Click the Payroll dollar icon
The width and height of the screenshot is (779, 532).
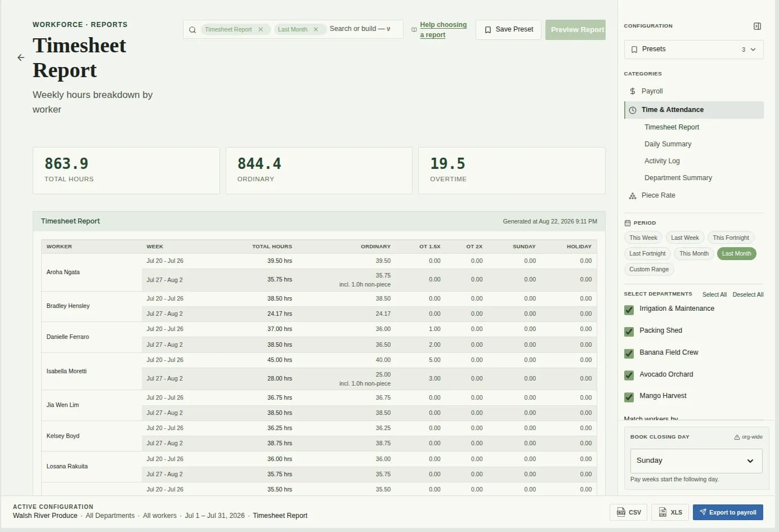(x=633, y=91)
